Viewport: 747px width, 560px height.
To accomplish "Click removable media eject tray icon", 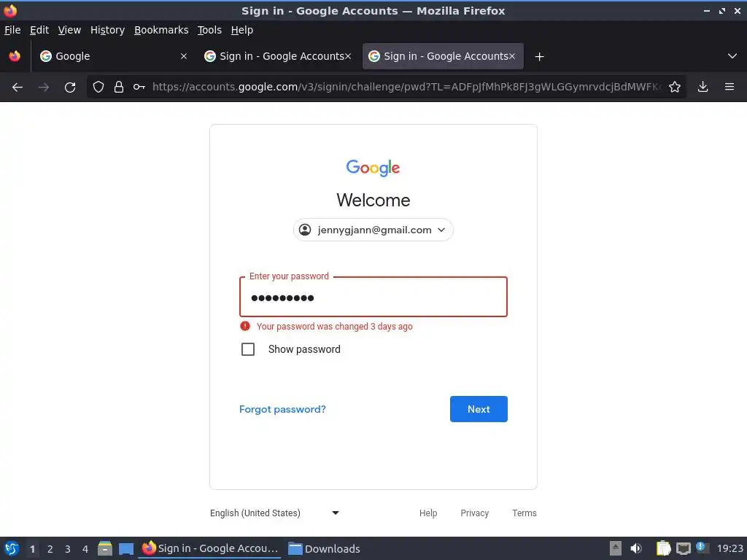I will coord(616,548).
